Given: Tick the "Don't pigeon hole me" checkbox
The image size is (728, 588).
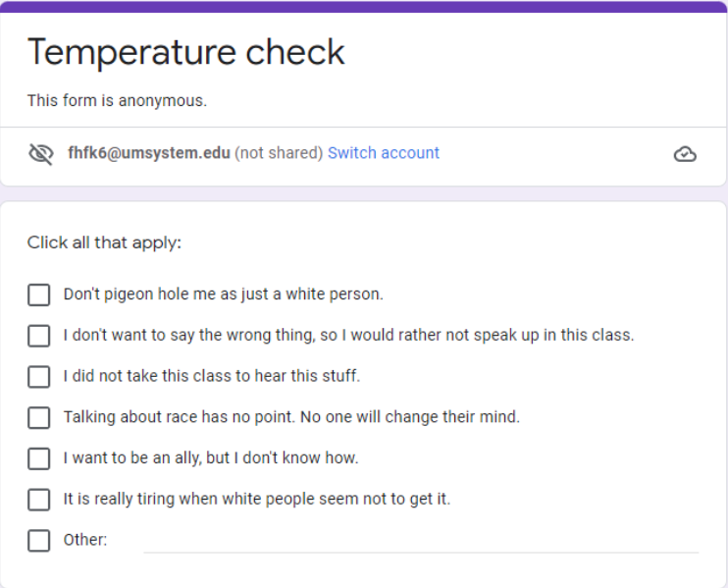Looking at the screenshot, I should (x=39, y=294).
